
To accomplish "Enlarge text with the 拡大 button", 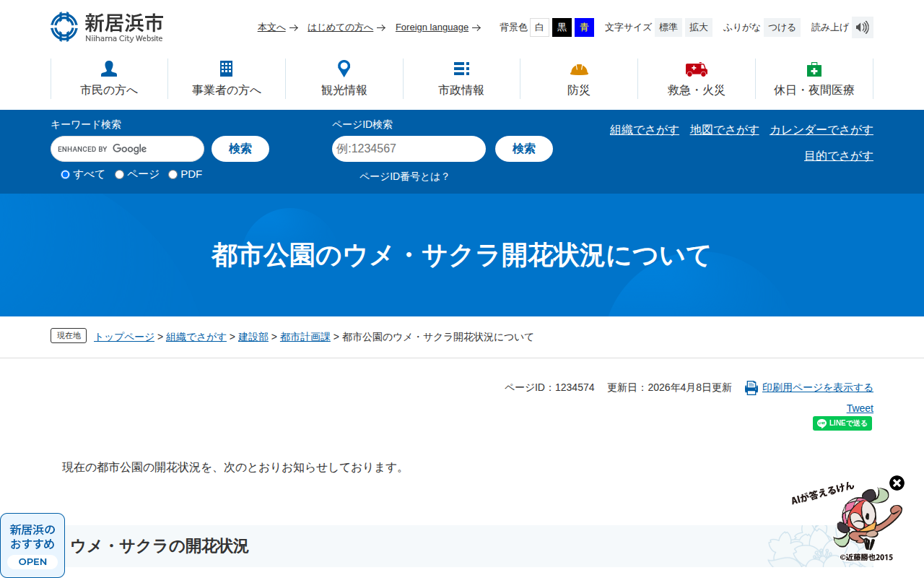I will click(x=698, y=27).
